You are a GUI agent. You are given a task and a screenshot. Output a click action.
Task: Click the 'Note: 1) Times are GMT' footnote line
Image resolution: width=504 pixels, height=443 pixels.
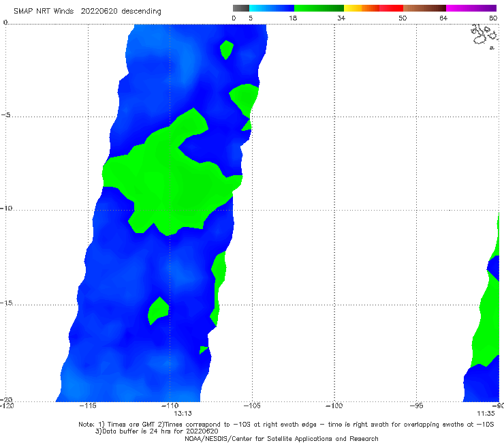(286, 425)
